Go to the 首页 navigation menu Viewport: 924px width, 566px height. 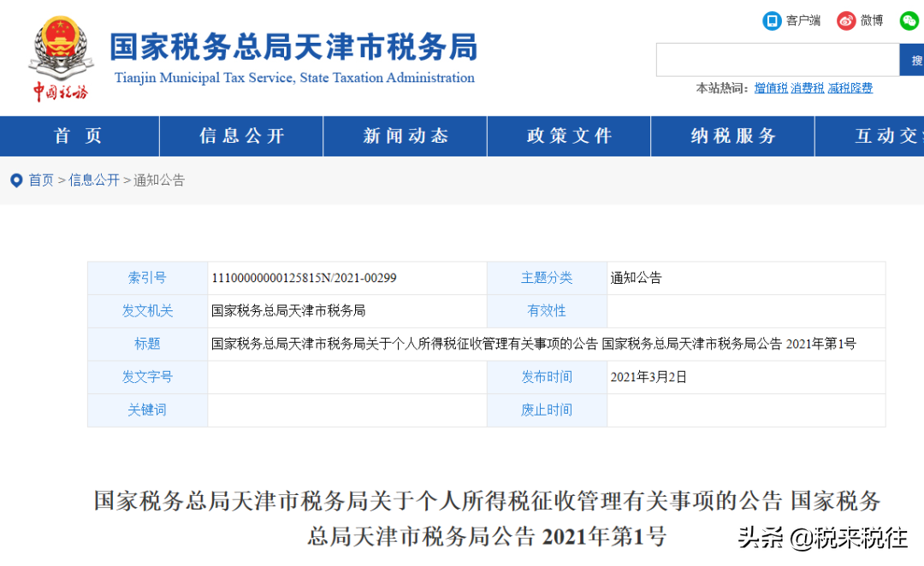coord(79,136)
